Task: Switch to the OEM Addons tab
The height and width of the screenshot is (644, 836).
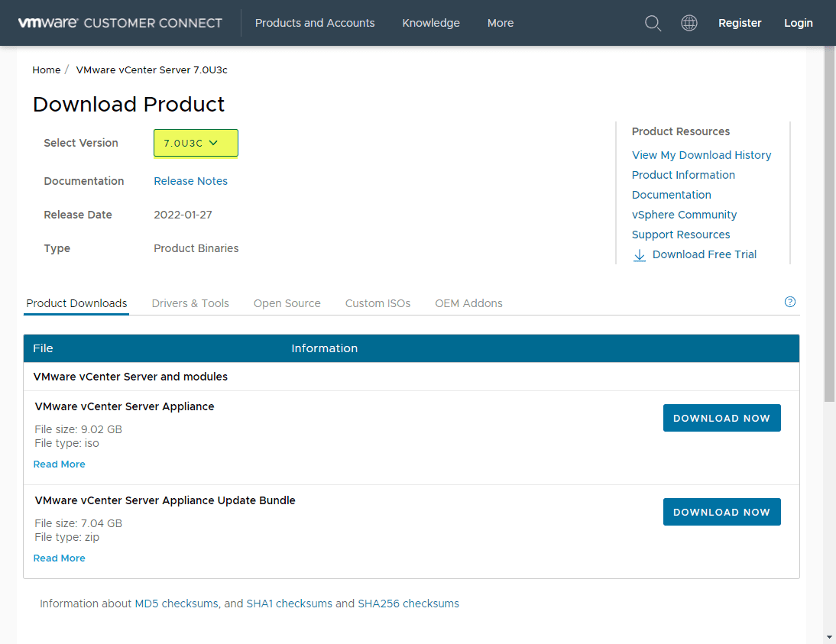Action: 468,303
